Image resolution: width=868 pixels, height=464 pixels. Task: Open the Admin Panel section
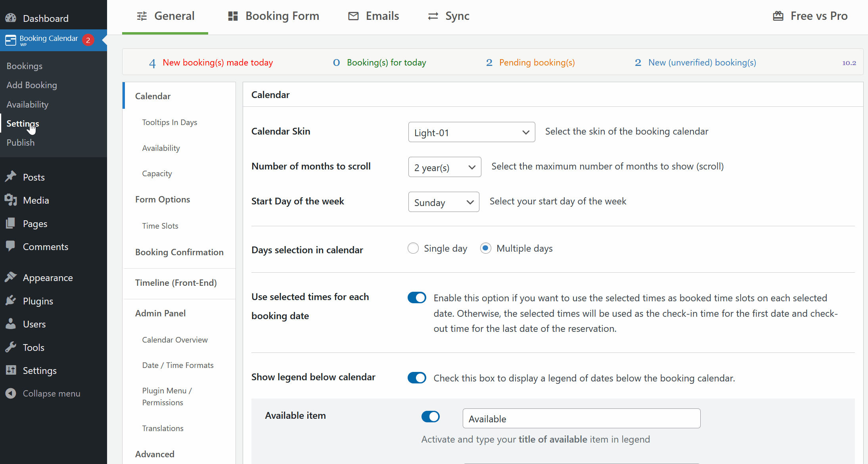click(x=160, y=313)
